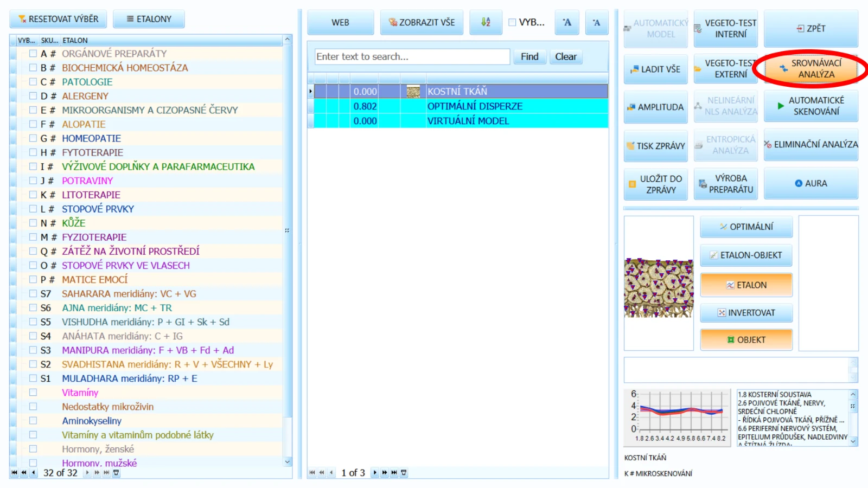Enable the VYB... checkbox in toolbar
This screenshot has width=868, height=488.
click(512, 22)
